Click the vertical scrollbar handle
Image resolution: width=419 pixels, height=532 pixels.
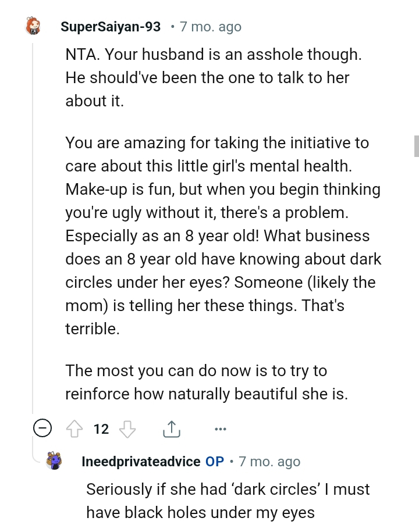[x=416, y=145]
